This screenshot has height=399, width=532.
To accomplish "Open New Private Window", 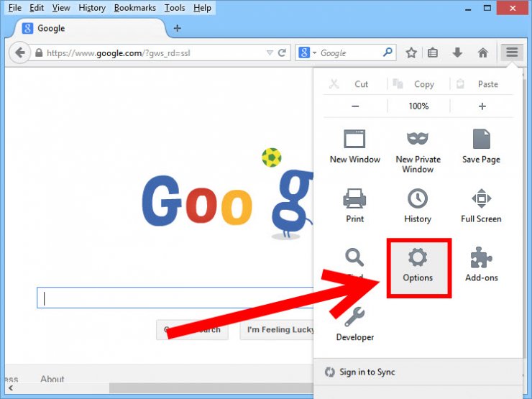I will pyautogui.click(x=418, y=152).
